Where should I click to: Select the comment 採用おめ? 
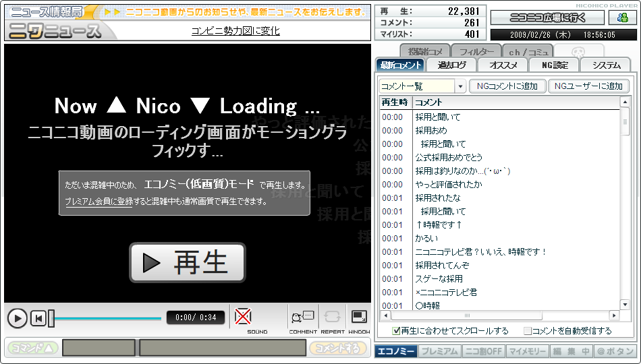tap(431, 130)
